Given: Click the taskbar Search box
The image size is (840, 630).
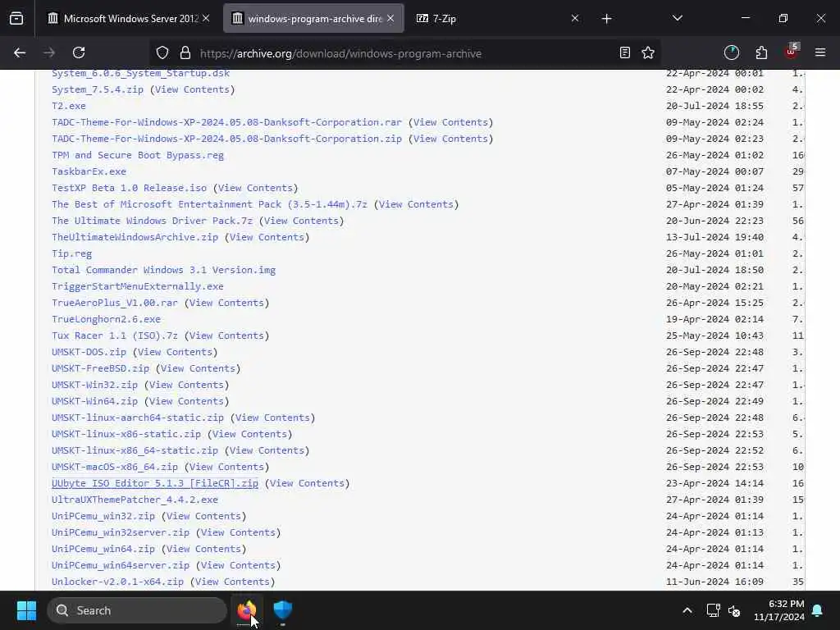Looking at the screenshot, I should 137,610.
